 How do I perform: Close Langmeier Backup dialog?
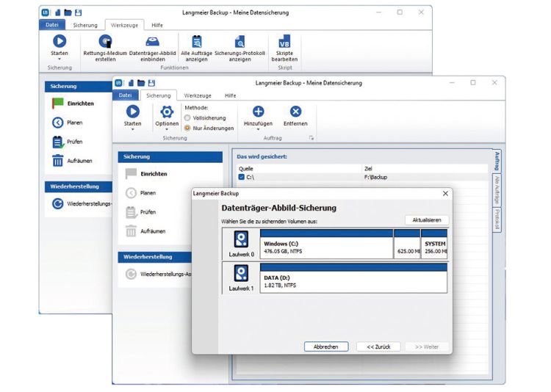click(x=445, y=194)
